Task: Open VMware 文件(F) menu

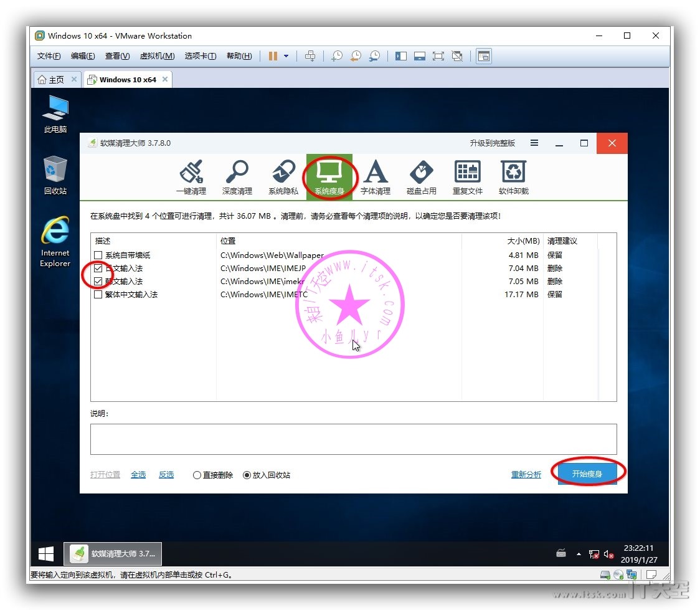Action: coord(49,56)
